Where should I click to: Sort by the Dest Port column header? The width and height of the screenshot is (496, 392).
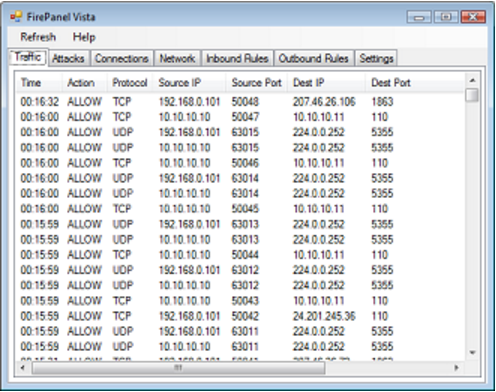coord(414,83)
